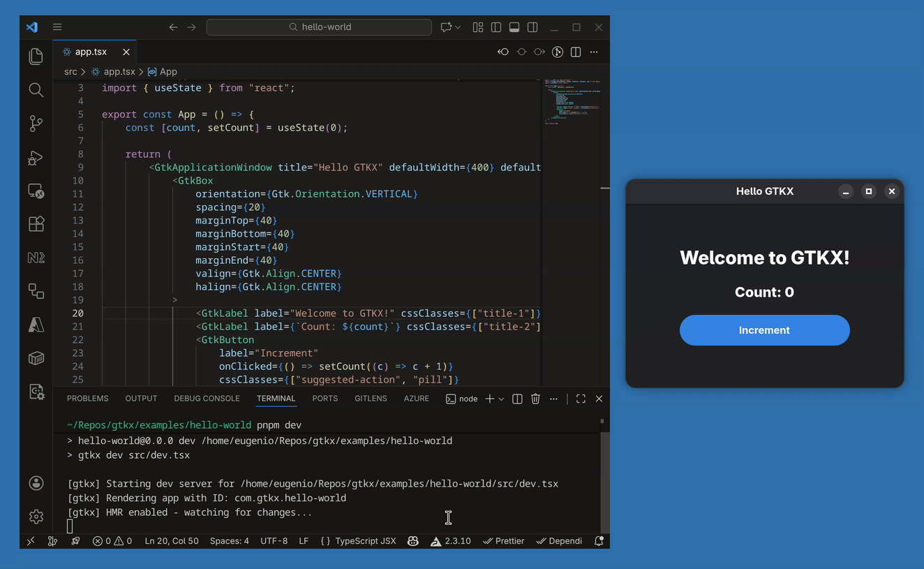924x569 pixels.
Task: Go forward with the right arrow in the title bar
Action: 191,27
